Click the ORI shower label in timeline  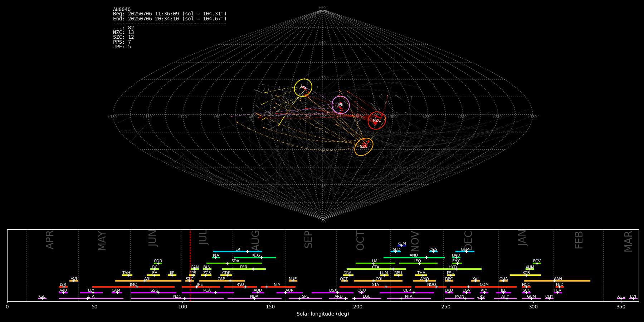[x=379, y=279]
